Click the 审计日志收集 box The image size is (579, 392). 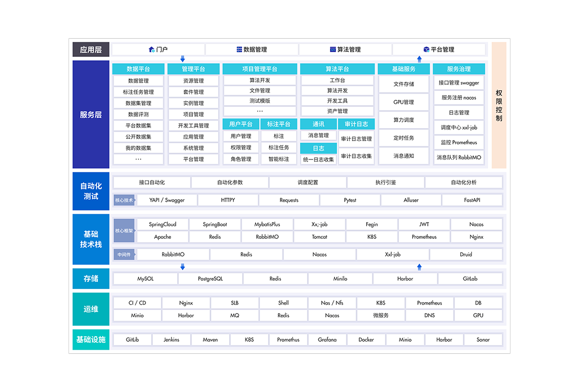pyautogui.click(x=356, y=156)
